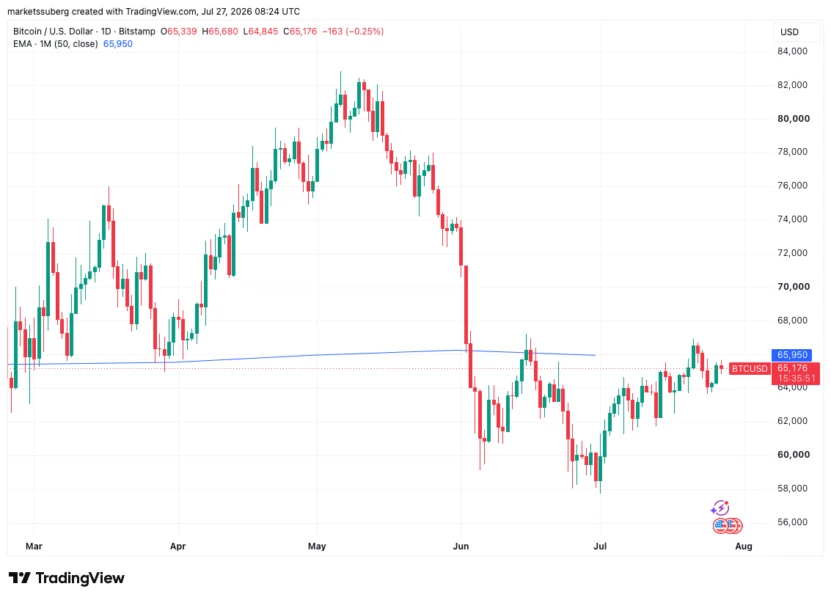Click the TradingView.com attribution text at top

[x=160, y=11]
